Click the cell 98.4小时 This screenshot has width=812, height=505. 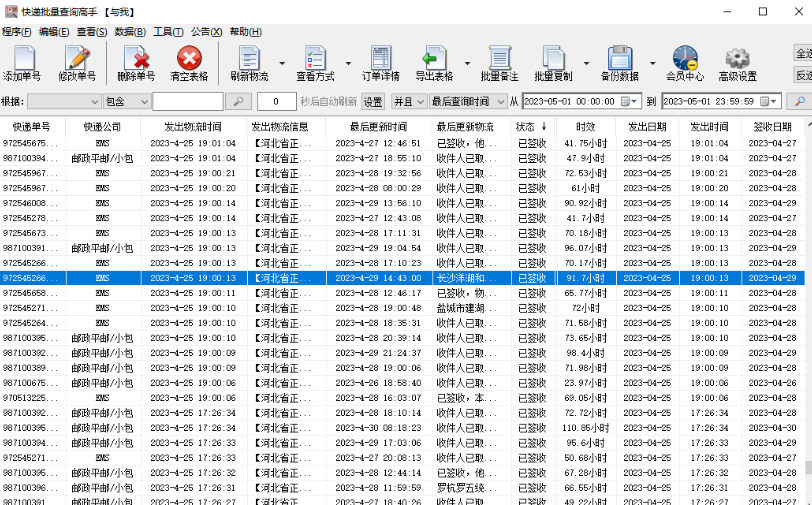586,353
